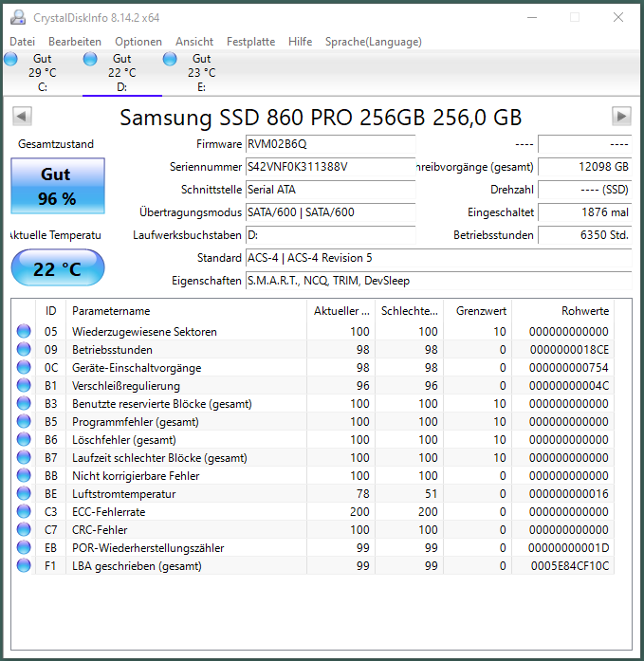
Task: Select 'Verschleißregulierung' parameter name
Action: click(126, 386)
